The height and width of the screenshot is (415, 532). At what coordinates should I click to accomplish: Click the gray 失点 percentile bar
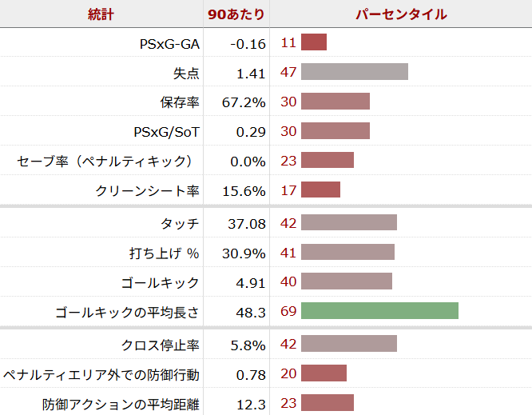355,72
